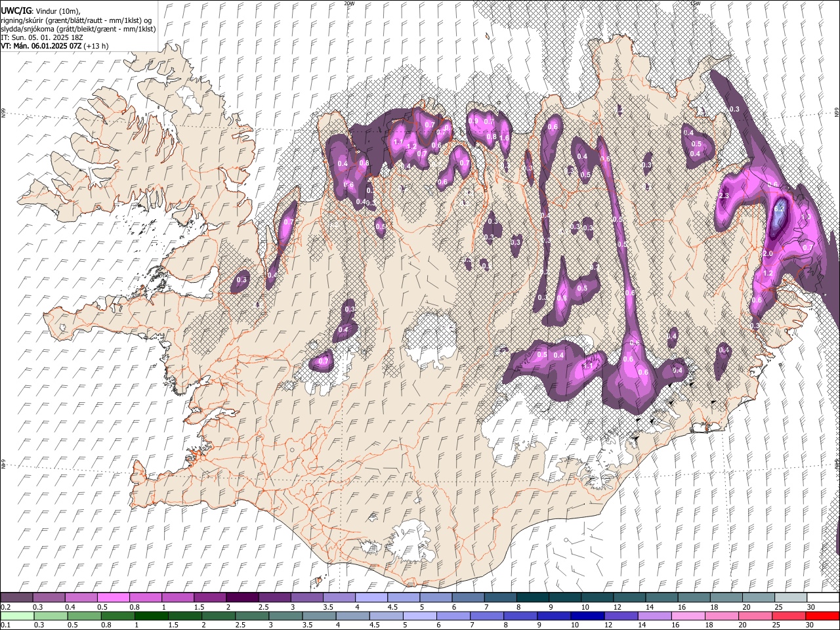Click the '20W' longitude label at top
The height and width of the screenshot is (630, 840).
pyautogui.click(x=349, y=3)
